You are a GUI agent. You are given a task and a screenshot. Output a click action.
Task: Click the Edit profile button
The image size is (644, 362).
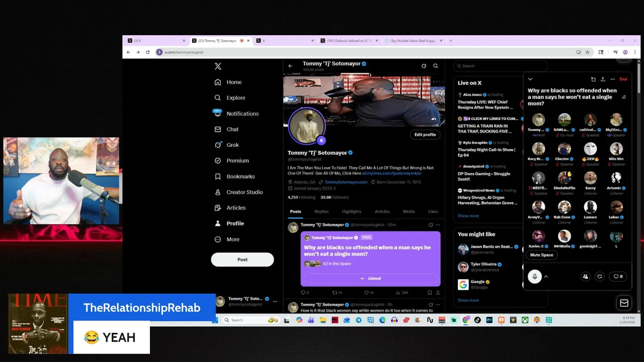[425, 135]
